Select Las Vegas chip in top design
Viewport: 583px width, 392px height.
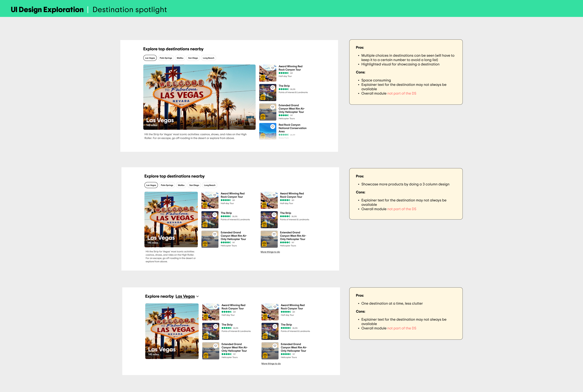(150, 58)
